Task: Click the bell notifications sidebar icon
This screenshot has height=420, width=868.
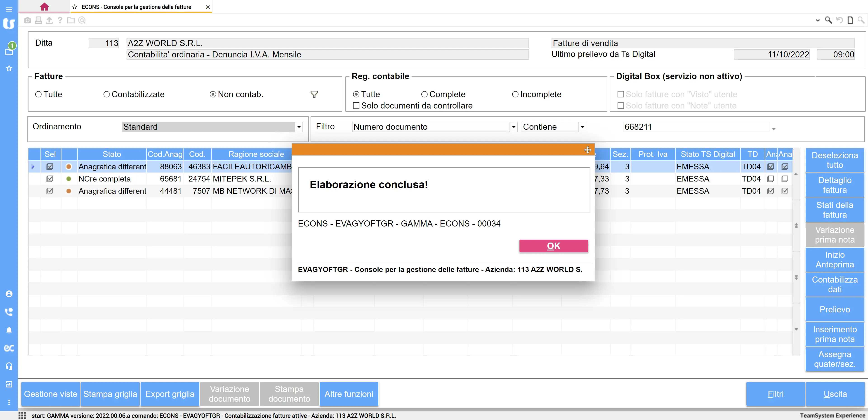Action: coord(9,330)
